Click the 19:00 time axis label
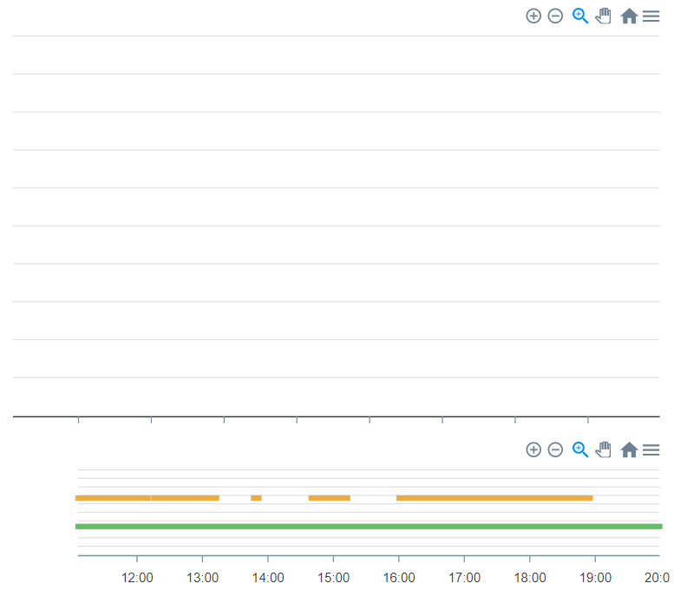Image resolution: width=674 pixels, height=616 pixels. coord(595,578)
